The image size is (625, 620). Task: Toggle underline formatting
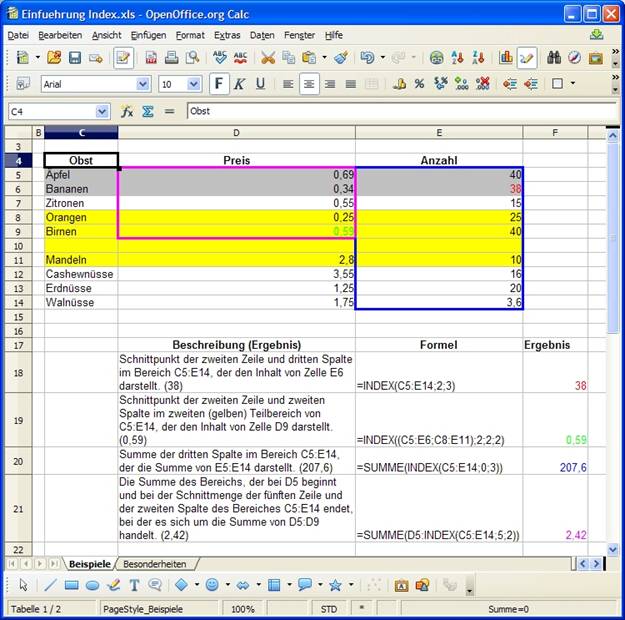pyautogui.click(x=261, y=84)
